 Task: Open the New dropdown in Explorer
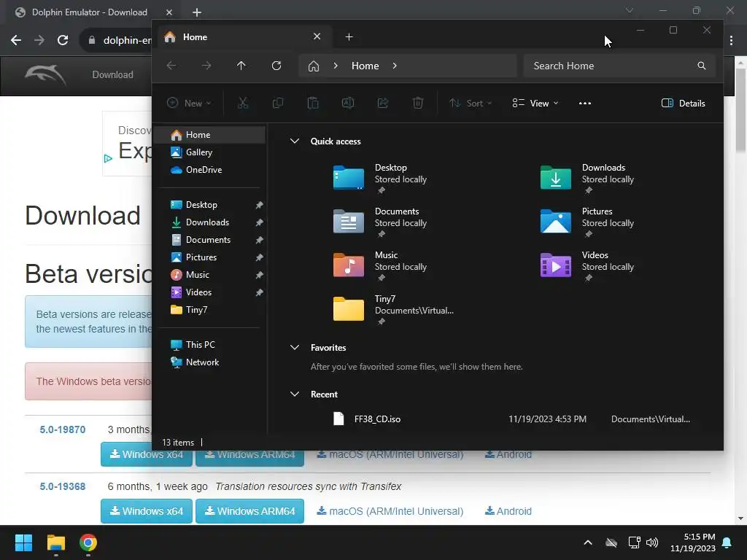189,104
